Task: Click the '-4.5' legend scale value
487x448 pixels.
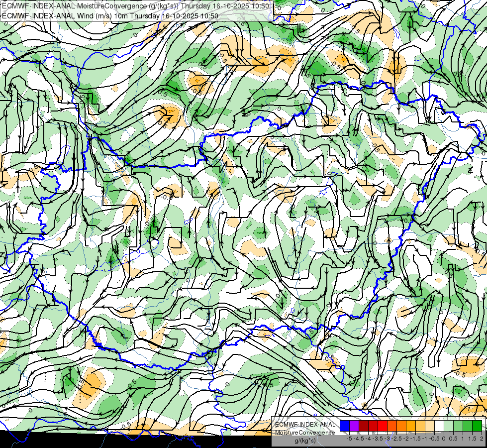Action: point(359,439)
